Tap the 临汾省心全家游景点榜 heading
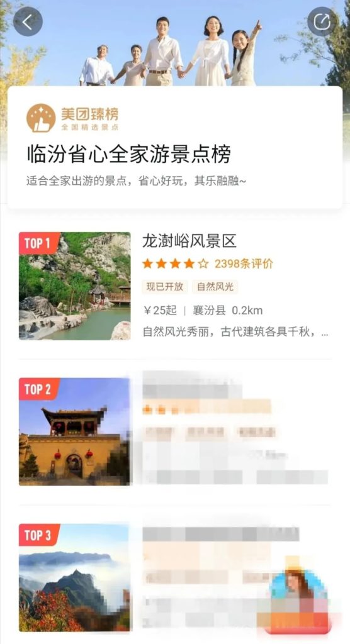This screenshot has width=350, height=644. 128,155
